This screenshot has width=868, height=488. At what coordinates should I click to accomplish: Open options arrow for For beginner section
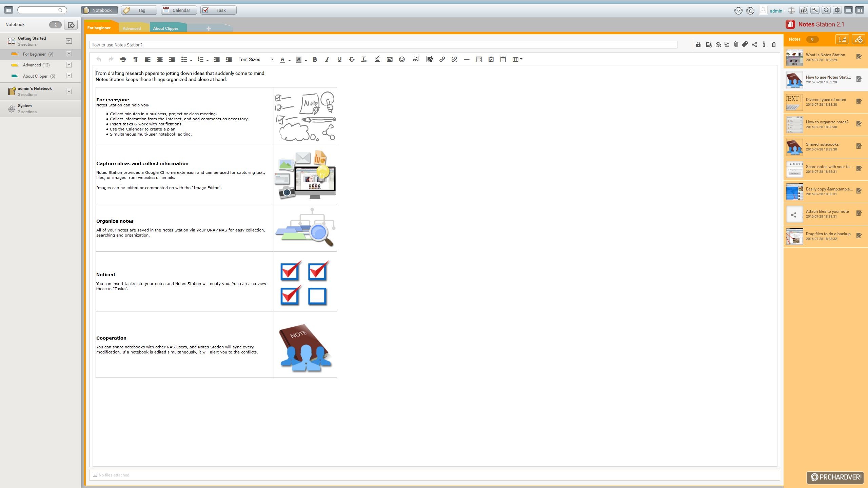click(x=69, y=54)
